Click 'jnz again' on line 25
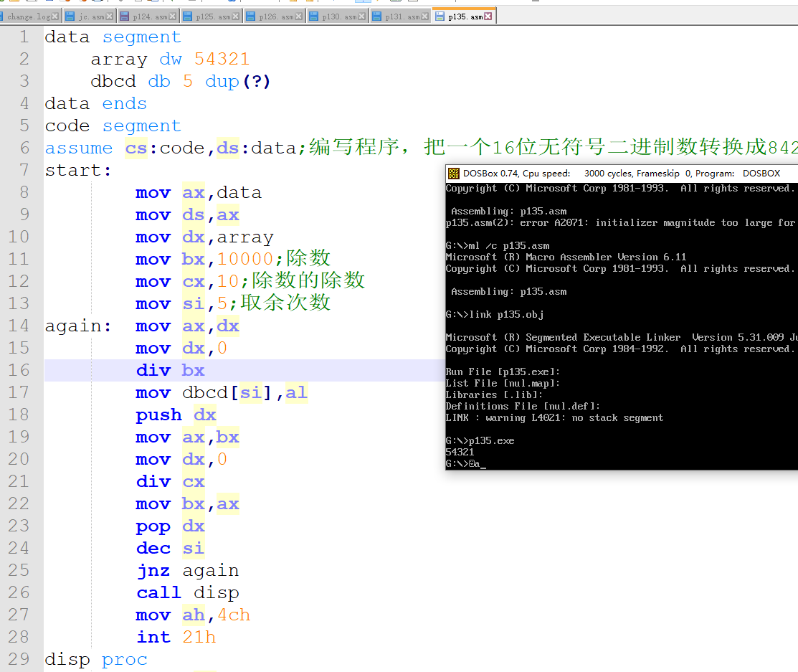 (x=188, y=571)
